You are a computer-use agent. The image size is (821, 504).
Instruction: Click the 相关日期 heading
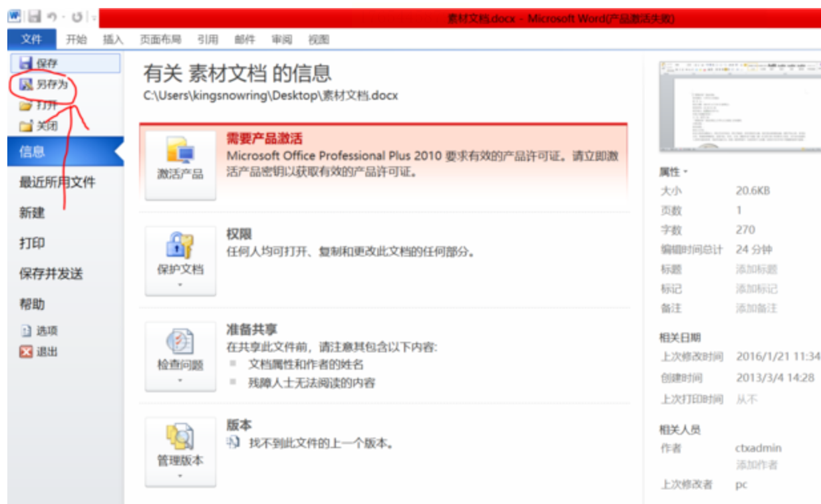[680, 337]
